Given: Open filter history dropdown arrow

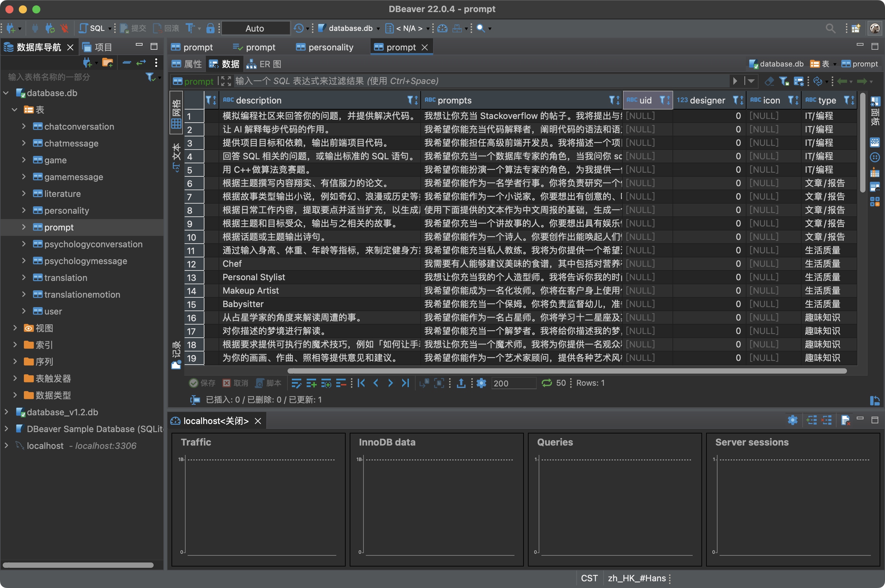Looking at the screenshot, I should pos(751,81).
